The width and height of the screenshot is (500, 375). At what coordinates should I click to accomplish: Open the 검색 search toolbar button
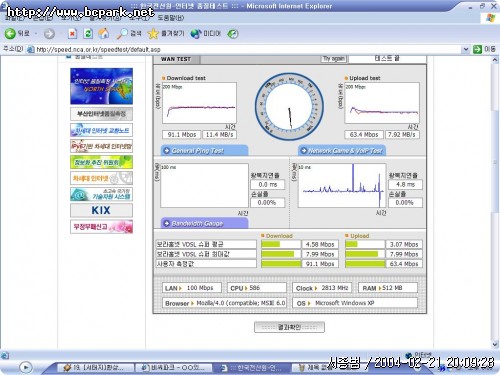(x=129, y=33)
